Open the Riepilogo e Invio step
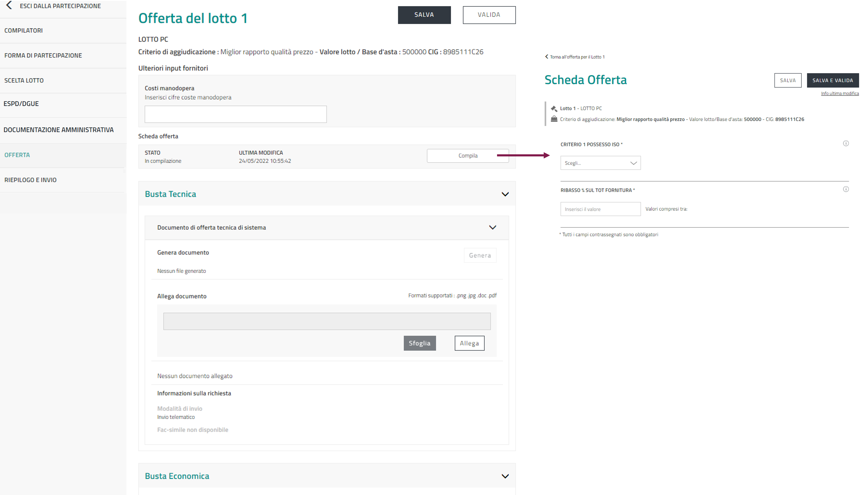 [31, 180]
